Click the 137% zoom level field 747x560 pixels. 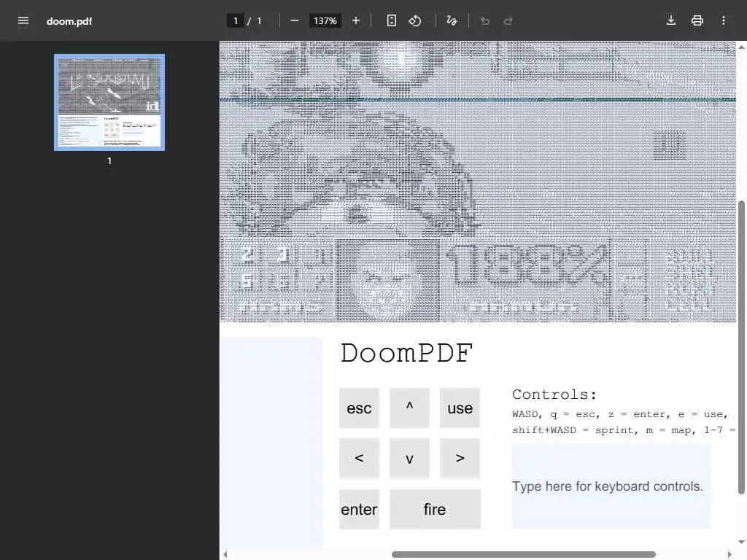pyautogui.click(x=325, y=21)
